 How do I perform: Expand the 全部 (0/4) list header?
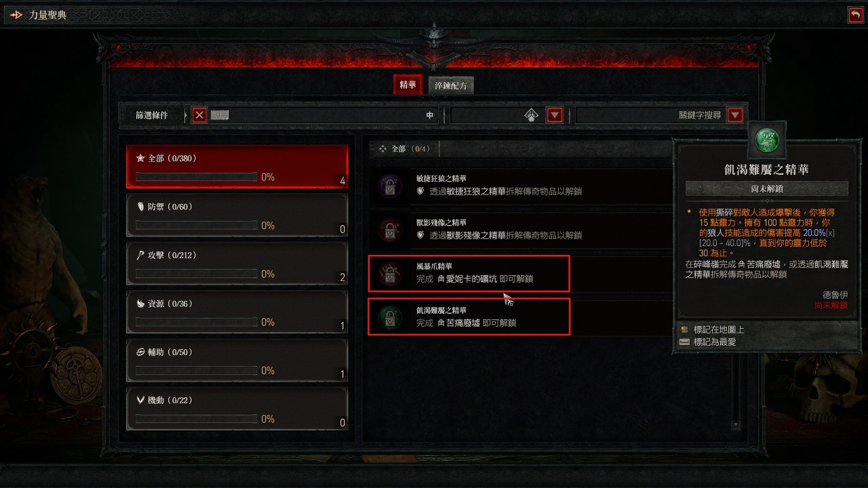point(403,148)
